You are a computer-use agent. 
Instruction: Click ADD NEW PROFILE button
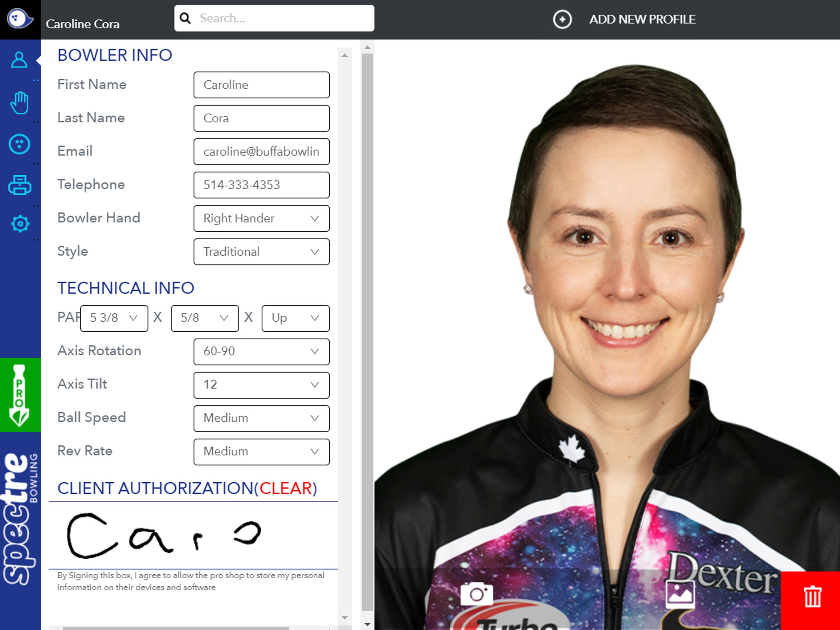[x=642, y=19]
